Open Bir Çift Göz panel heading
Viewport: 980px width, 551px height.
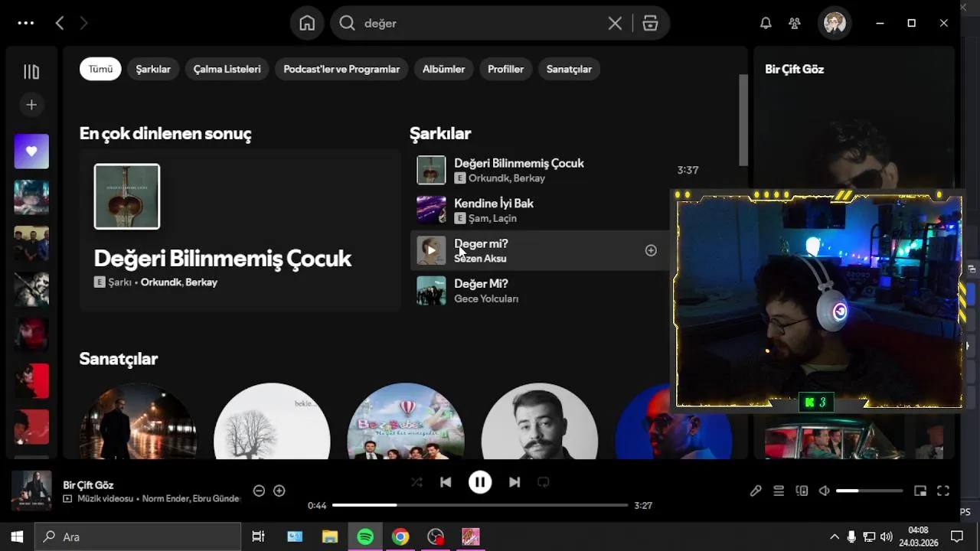pos(795,69)
